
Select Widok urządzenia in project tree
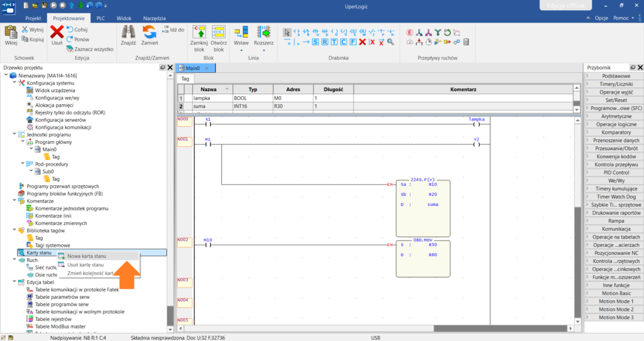coord(55,90)
